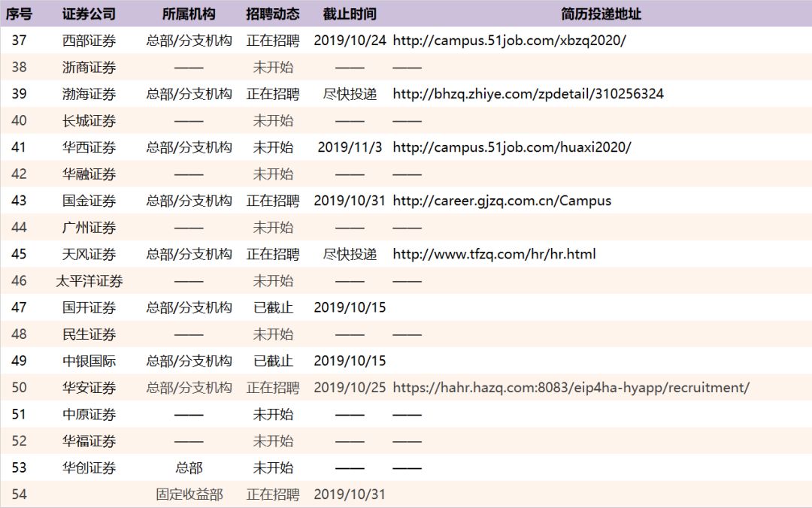The height and width of the screenshot is (508, 812).
Task: Open the 天风证券 tfzq.com hr link
Action: (x=494, y=254)
